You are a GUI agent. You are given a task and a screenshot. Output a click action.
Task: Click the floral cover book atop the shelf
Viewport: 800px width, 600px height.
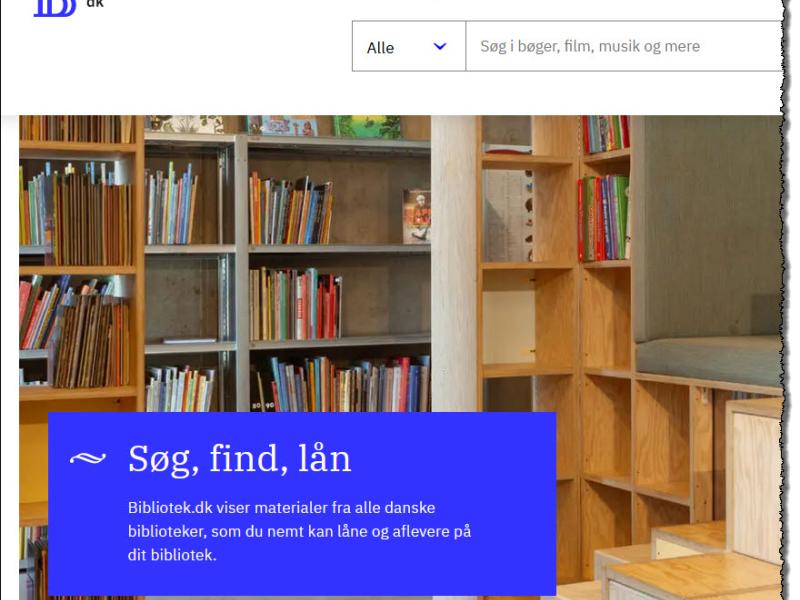184,123
